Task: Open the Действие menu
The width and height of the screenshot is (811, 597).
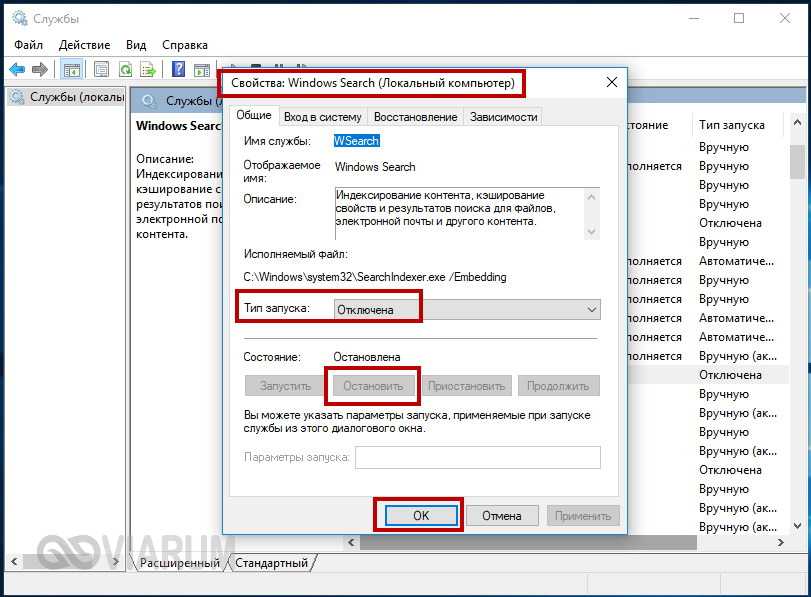Action: 84,45
